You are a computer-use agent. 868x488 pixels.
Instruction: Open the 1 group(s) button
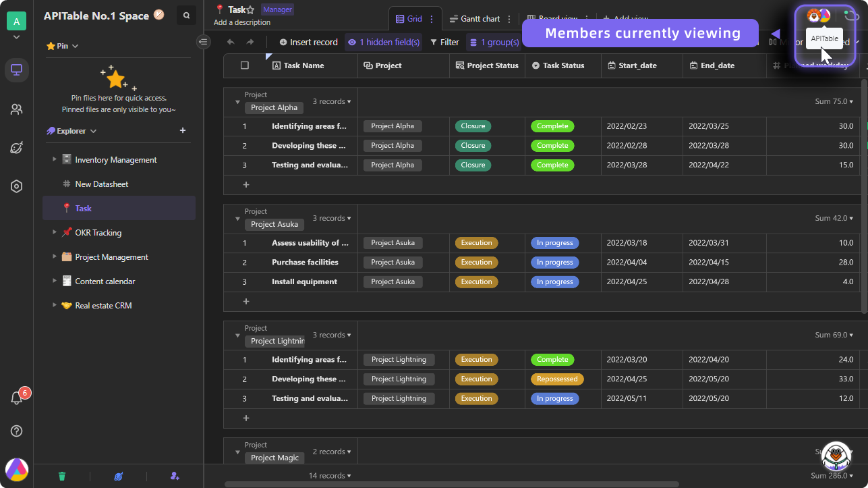(494, 42)
